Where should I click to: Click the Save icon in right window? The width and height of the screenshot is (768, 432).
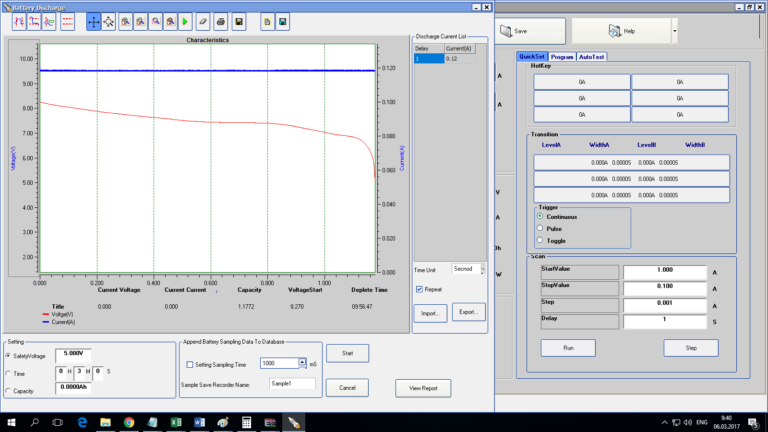pos(505,31)
